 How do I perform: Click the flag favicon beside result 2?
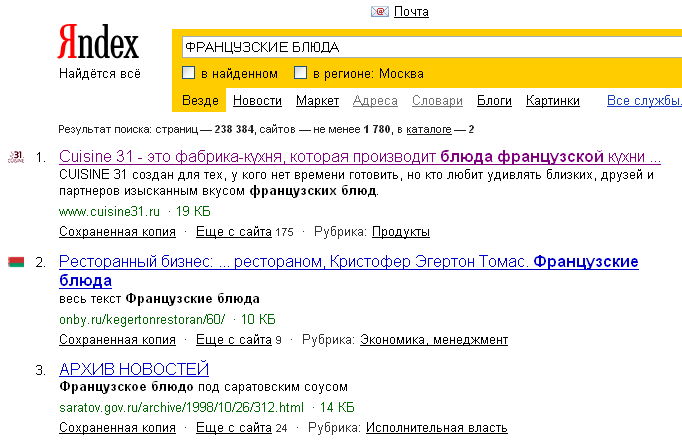(16, 262)
